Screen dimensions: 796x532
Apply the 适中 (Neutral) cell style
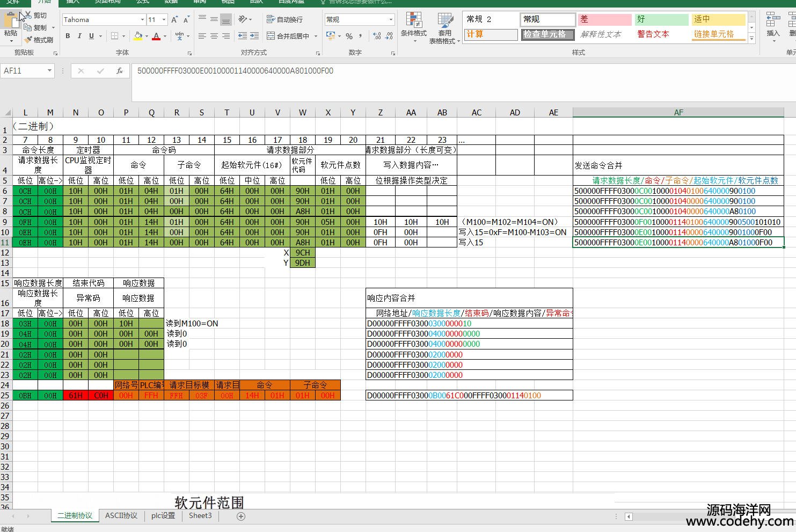pyautogui.click(x=718, y=19)
